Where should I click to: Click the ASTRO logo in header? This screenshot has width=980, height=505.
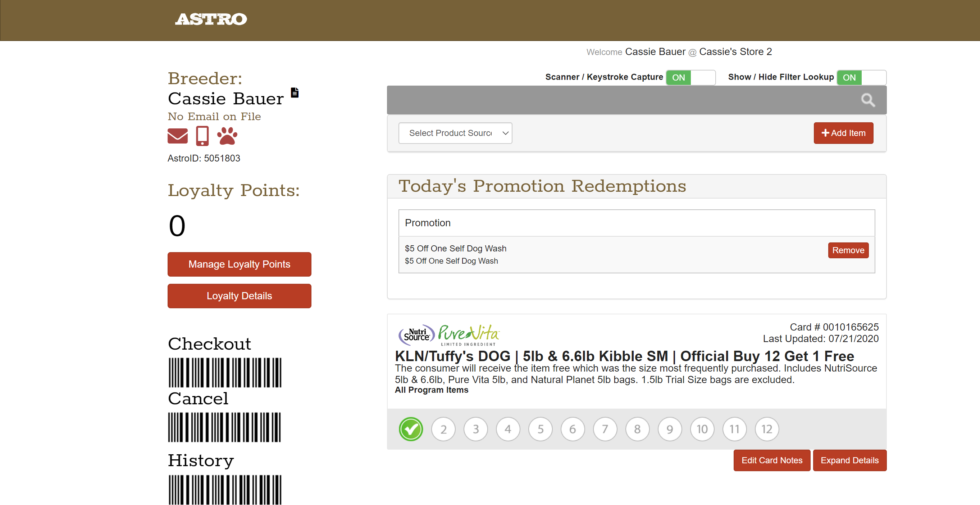(211, 19)
